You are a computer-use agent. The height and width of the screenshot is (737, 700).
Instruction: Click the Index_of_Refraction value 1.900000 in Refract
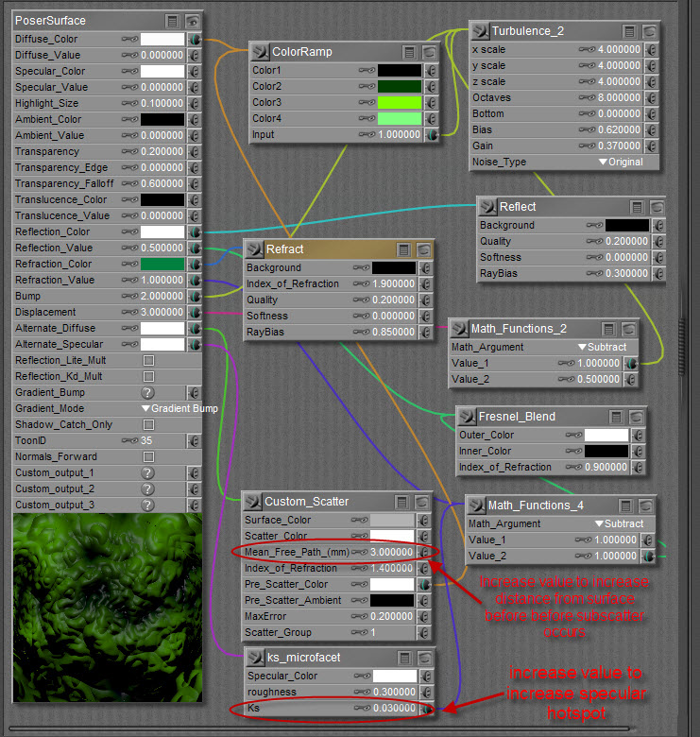(x=394, y=283)
